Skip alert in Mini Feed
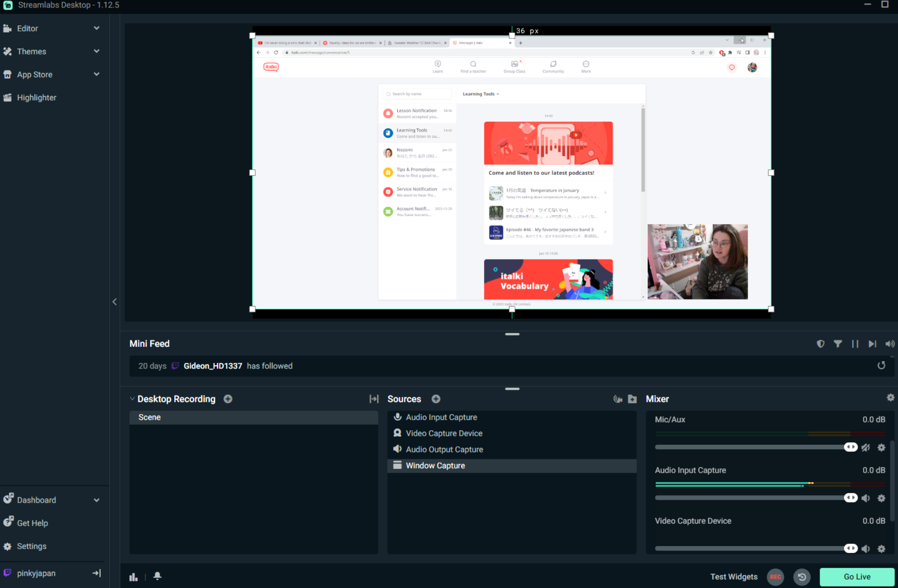This screenshot has width=898, height=588. click(x=873, y=343)
